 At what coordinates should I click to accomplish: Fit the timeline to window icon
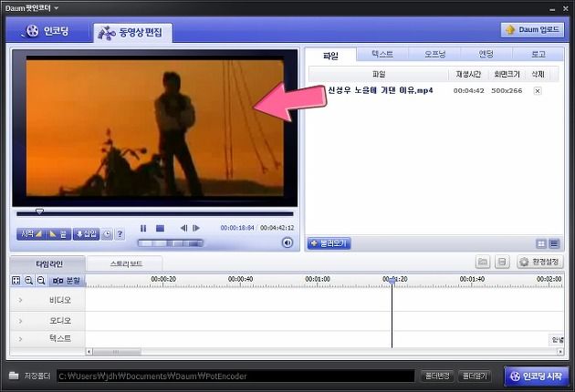click(x=16, y=281)
